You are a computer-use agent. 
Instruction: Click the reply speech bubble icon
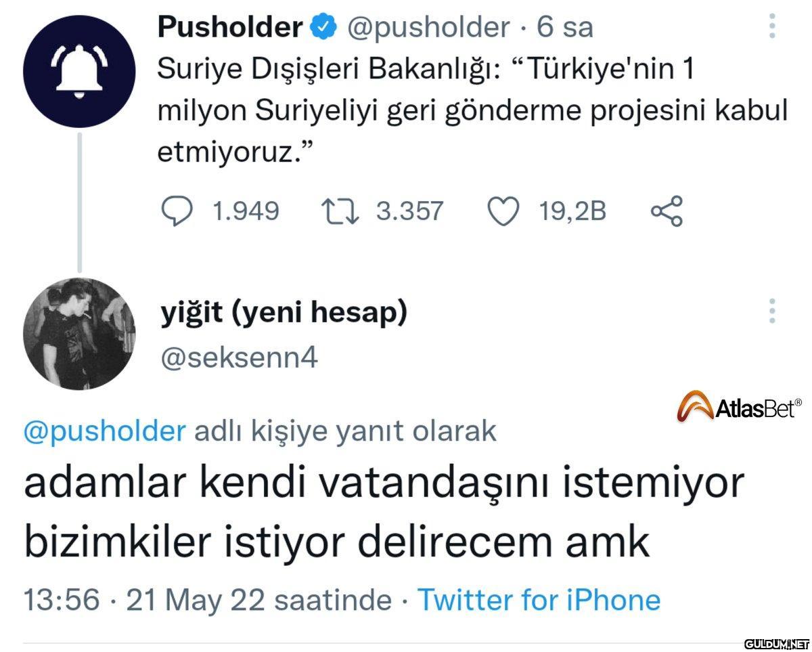point(179,211)
